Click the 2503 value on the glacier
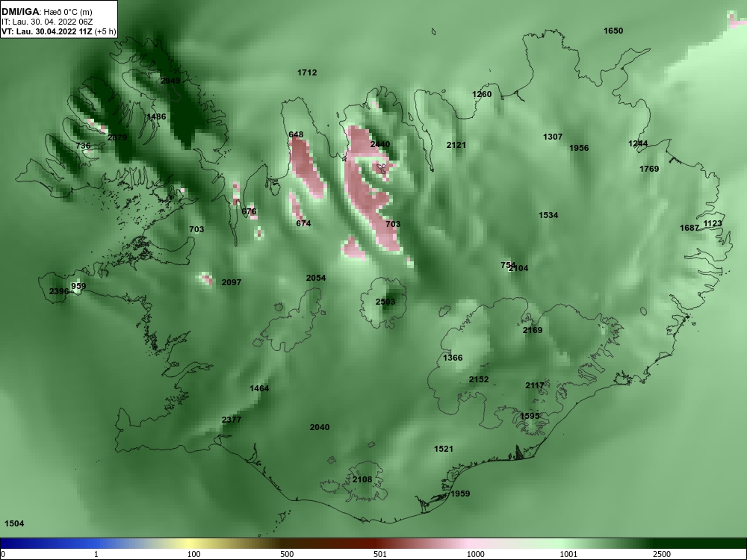Viewport: 747px width, 560px height. tap(385, 302)
